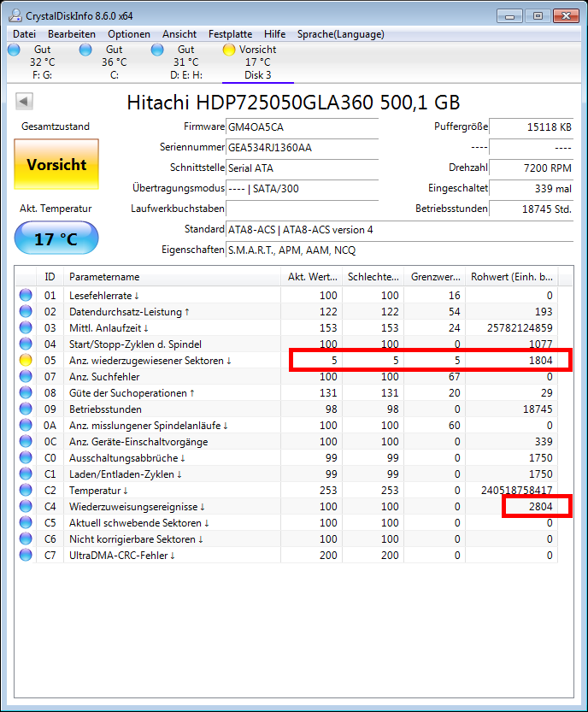Click the blue health orb above D: E: H:
The image size is (588, 712).
click(x=157, y=50)
